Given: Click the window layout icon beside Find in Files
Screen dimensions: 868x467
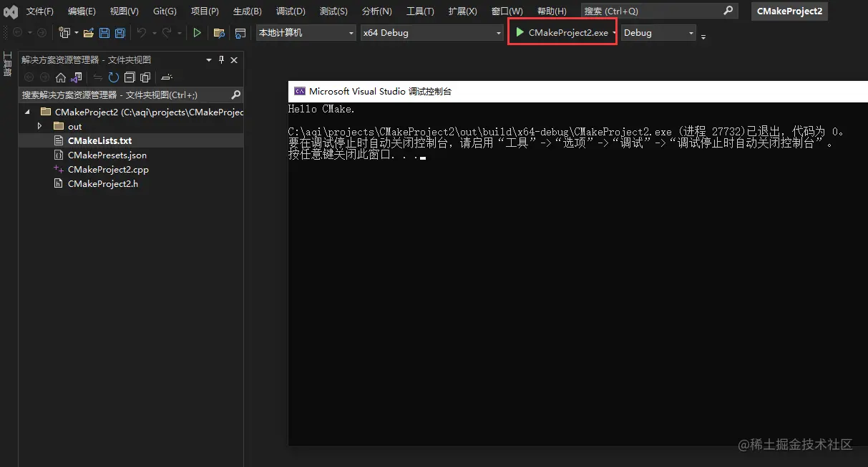Looking at the screenshot, I should coord(240,33).
